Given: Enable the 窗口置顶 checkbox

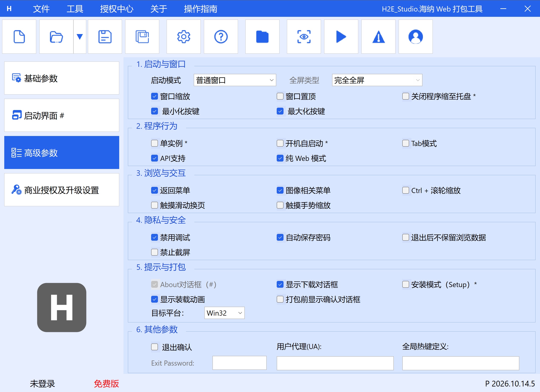Looking at the screenshot, I should pos(280,96).
